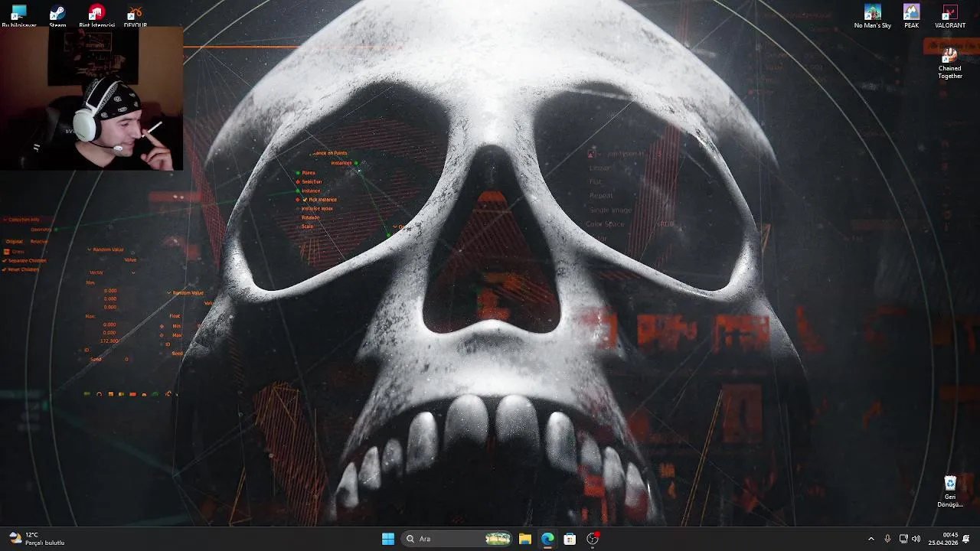The width and height of the screenshot is (980, 551).
Task: Open the clock showing 00:45 and date
Action: (943, 539)
